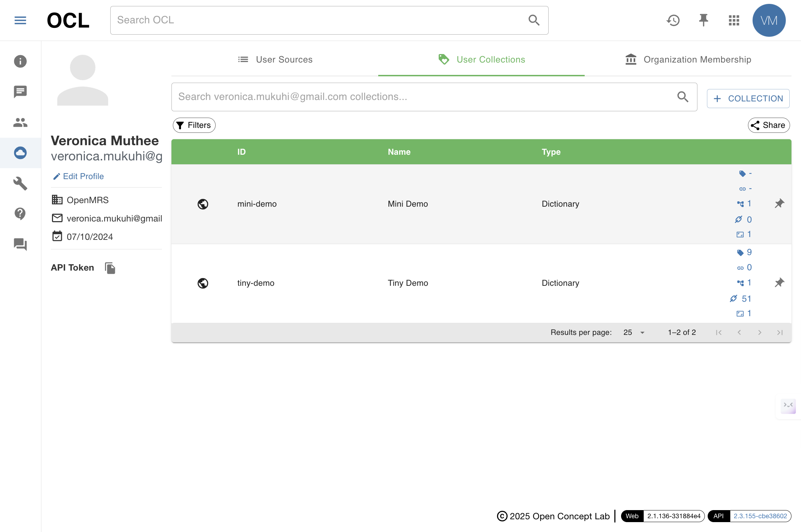Open the Filters button

(x=194, y=125)
